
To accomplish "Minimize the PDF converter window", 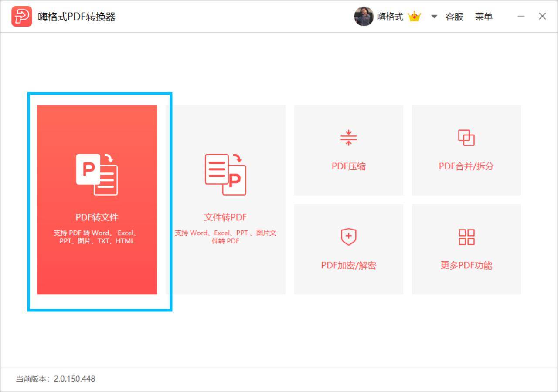I will tap(521, 17).
